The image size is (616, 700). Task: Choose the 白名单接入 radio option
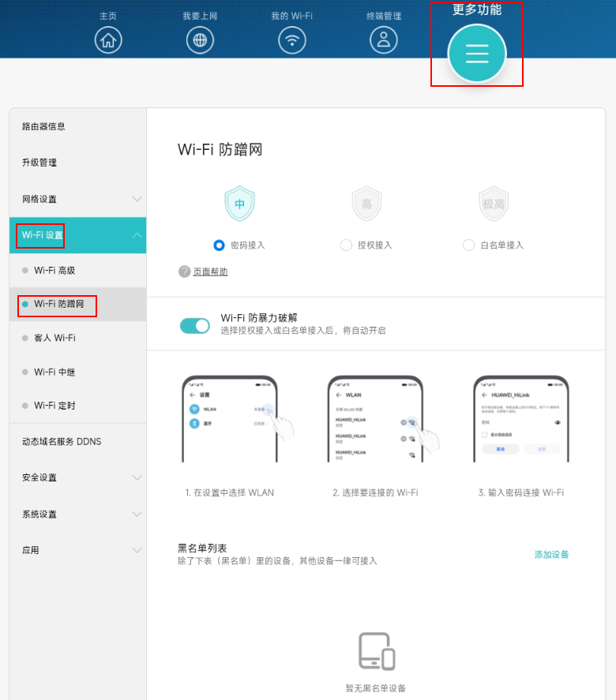(x=469, y=245)
